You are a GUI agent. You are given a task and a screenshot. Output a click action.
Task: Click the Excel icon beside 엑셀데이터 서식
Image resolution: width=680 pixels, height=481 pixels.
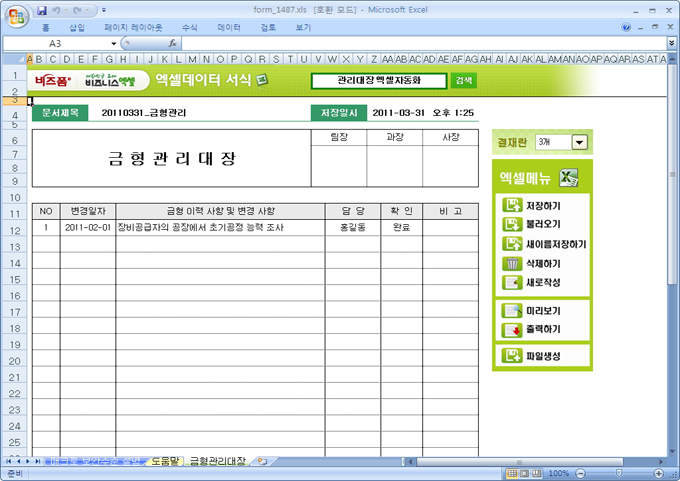262,80
